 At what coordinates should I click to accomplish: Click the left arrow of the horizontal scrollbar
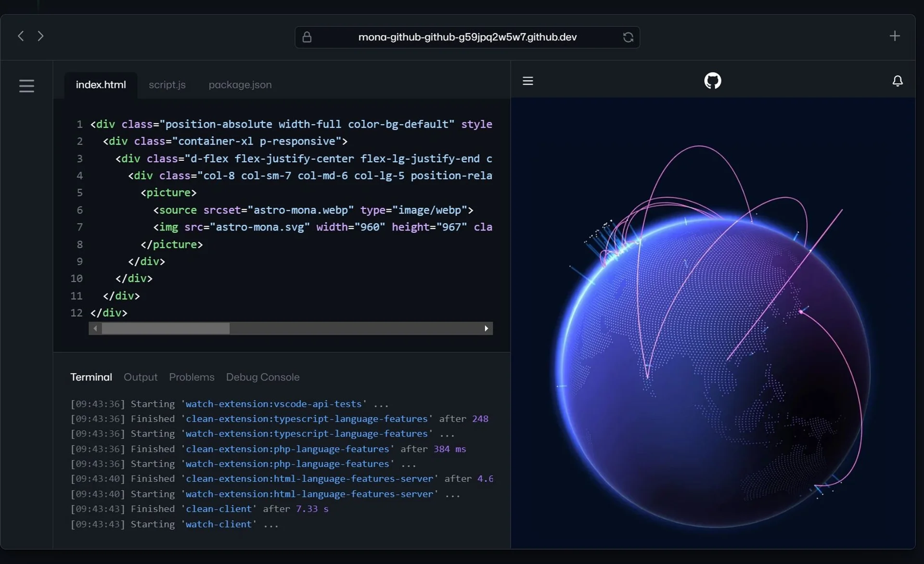(x=95, y=328)
